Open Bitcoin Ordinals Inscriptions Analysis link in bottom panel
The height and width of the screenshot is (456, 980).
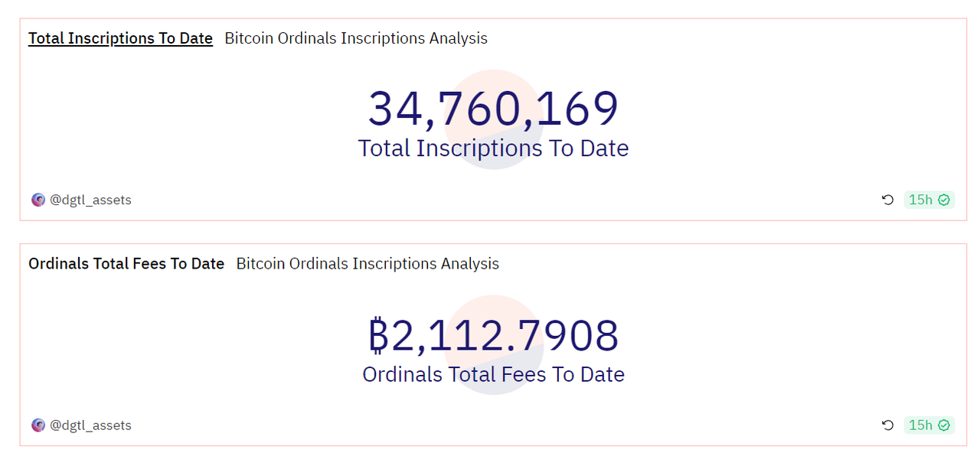(x=367, y=264)
